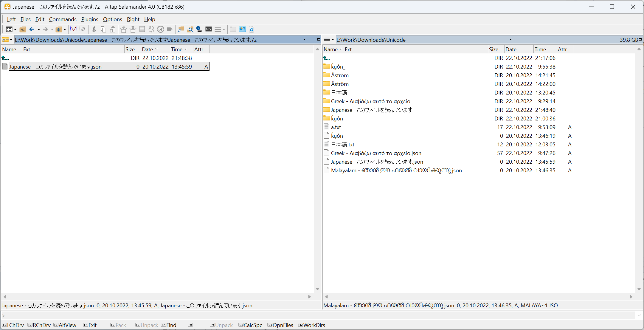Click the F10 CalcSpc button
This screenshot has height=330, width=644.
[250, 325]
